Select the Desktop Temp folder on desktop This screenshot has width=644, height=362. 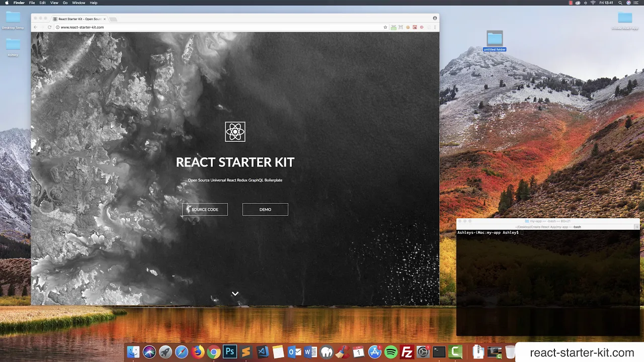coord(13,20)
